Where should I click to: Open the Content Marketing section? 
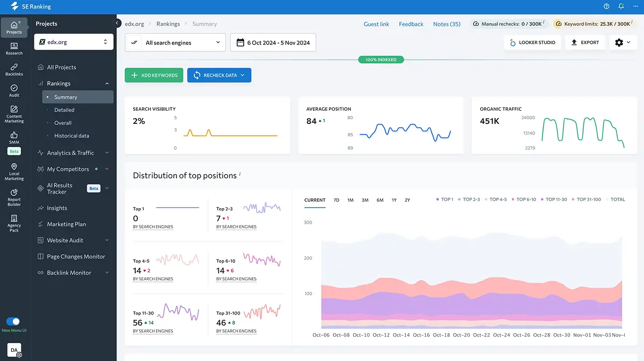[14, 113]
